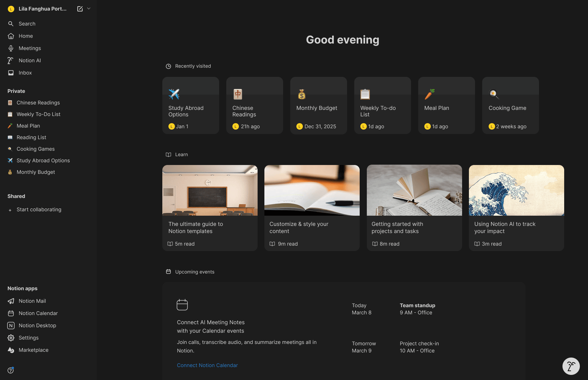Click the Shared section header

(x=16, y=196)
